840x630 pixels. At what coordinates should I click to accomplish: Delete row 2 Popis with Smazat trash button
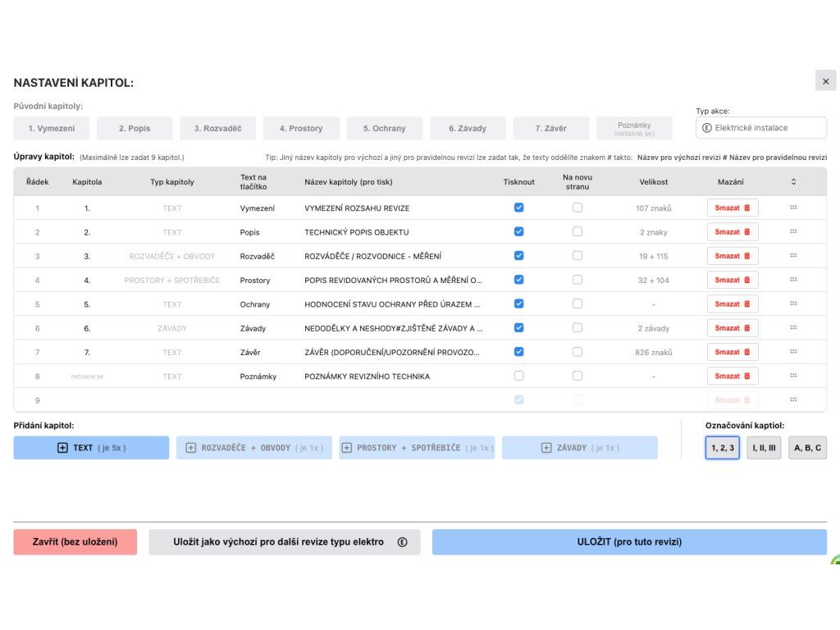733,232
